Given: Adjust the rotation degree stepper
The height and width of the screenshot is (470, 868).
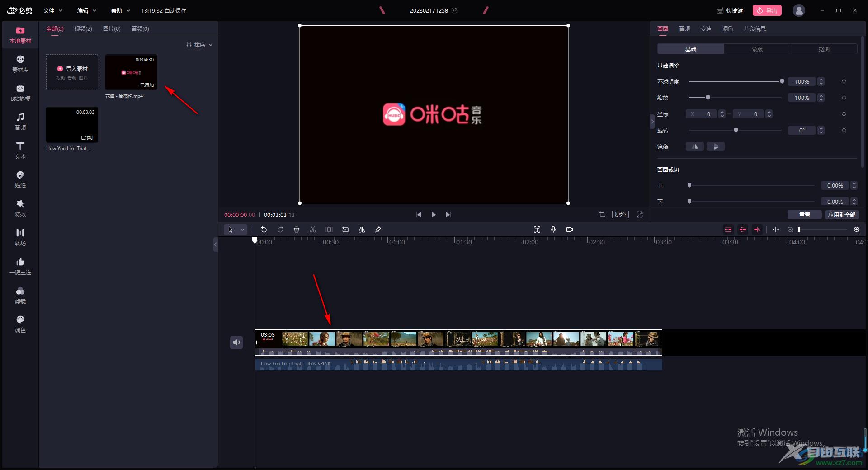Looking at the screenshot, I should point(821,131).
